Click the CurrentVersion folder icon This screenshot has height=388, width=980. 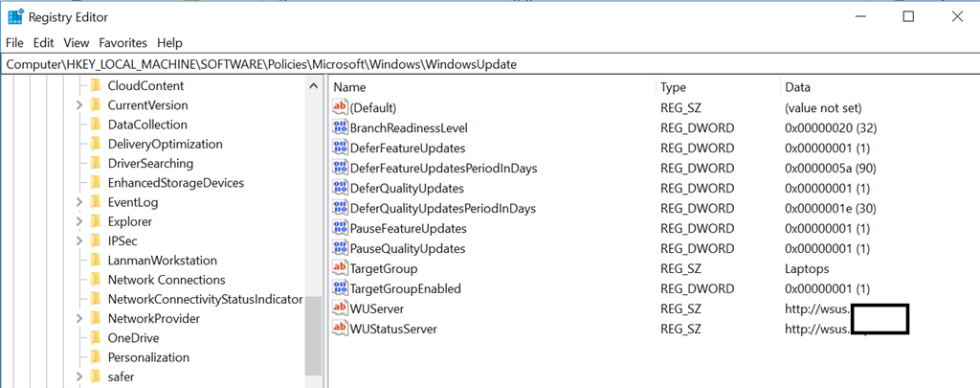click(96, 105)
